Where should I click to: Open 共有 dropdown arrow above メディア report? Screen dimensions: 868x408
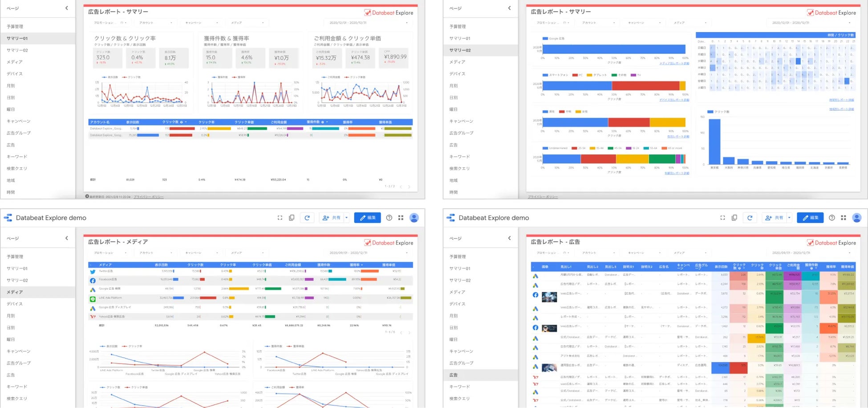(347, 218)
